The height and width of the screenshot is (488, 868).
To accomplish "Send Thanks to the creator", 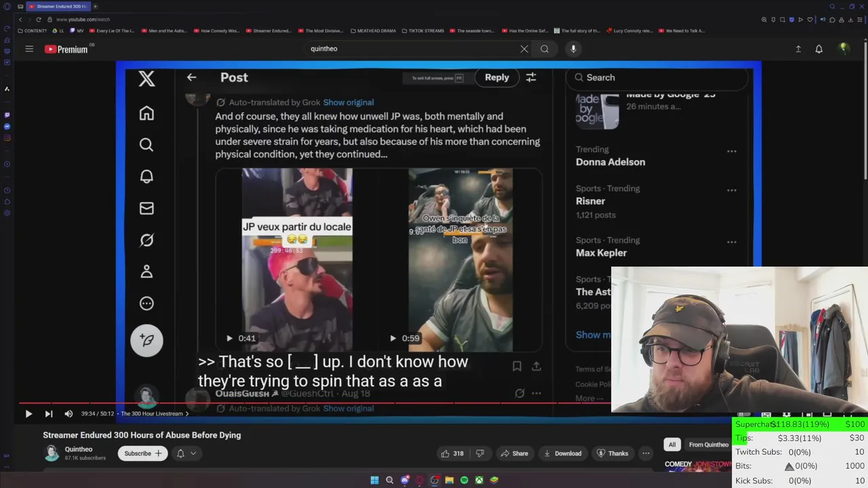I will click(x=612, y=453).
